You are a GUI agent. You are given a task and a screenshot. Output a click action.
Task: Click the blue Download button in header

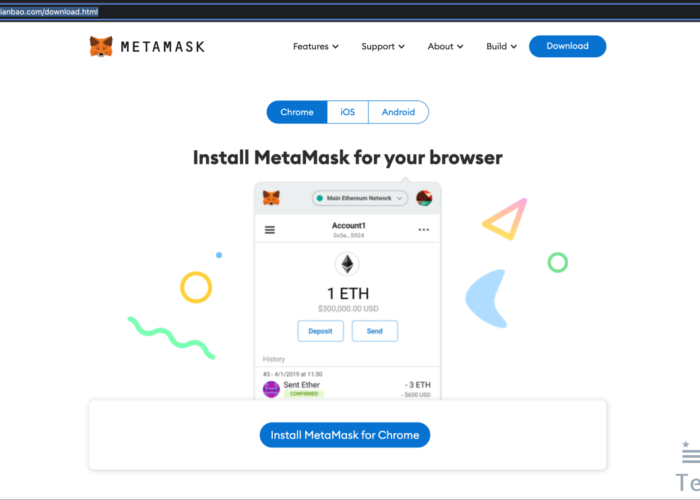pyautogui.click(x=567, y=46)
